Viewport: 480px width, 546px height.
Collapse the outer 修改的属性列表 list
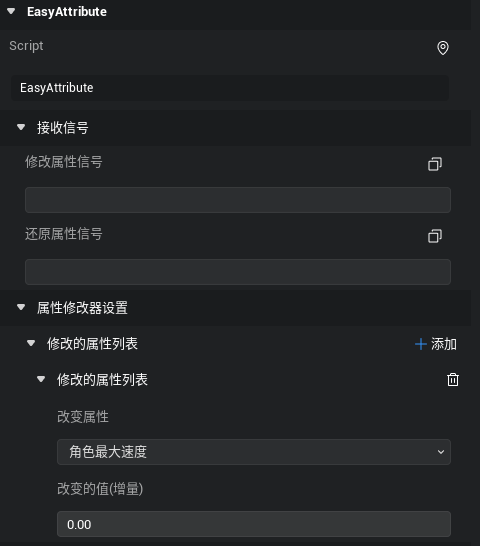point(31,343)
